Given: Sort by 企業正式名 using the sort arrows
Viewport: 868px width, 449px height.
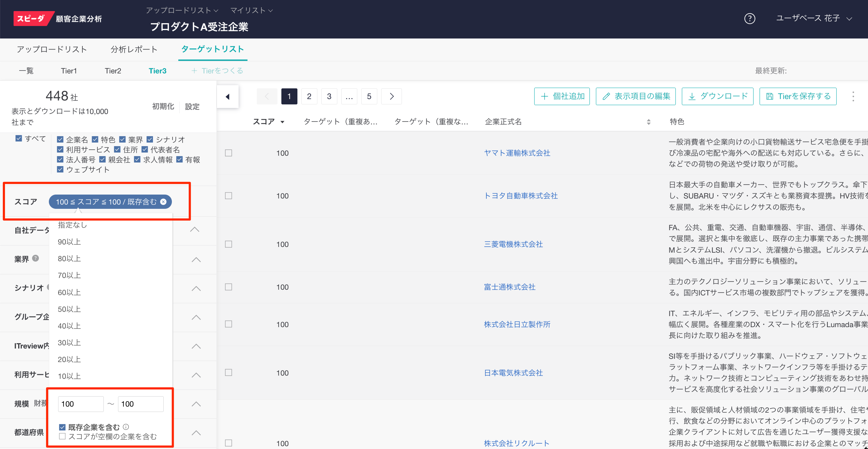Looking at the screenshot, I should [648, 122].
